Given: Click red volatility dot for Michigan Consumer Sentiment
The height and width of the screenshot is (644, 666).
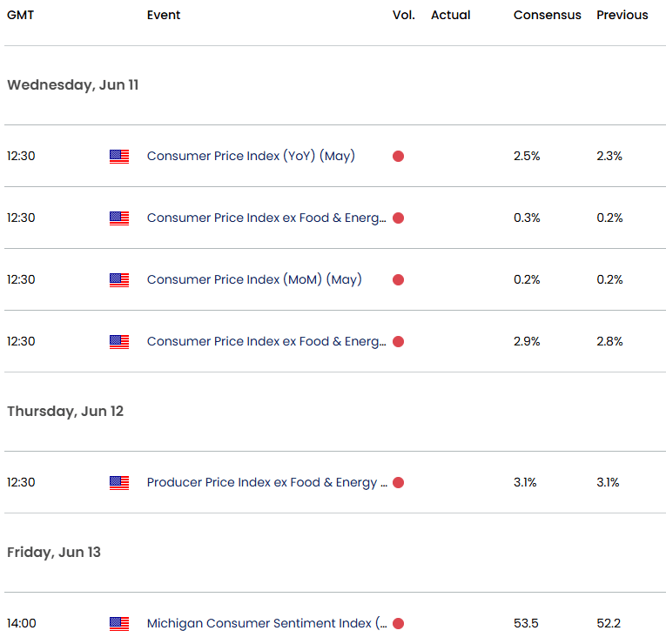Looking at the screenshot, I should coord(398,624).
